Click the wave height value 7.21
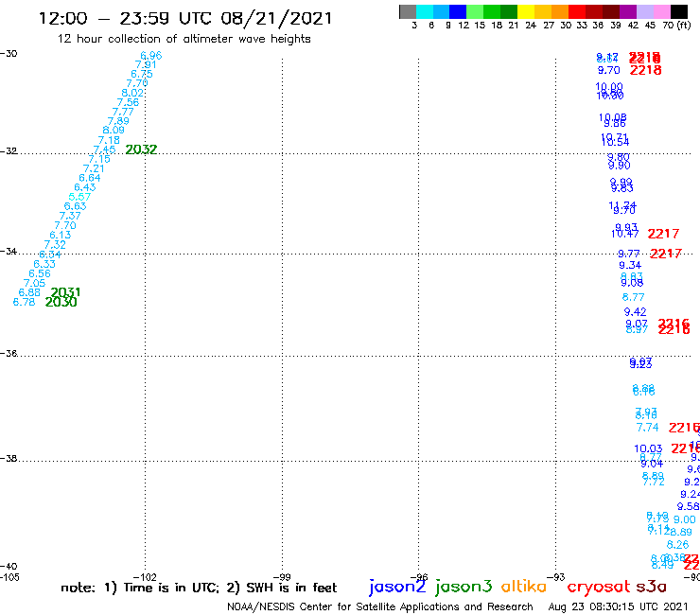700x615 pixels. tap(94, 168)
